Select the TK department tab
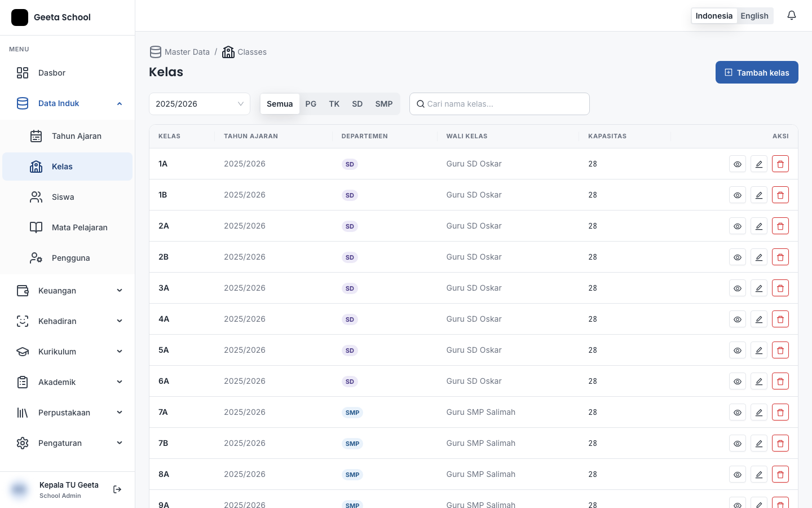Screen dimensions: 812x508 click(x=334, y=104)
